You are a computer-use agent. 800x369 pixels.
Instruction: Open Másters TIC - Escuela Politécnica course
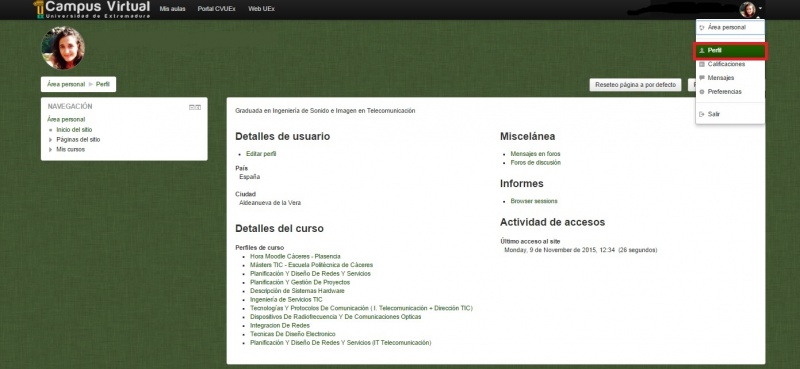pos(311,265)
